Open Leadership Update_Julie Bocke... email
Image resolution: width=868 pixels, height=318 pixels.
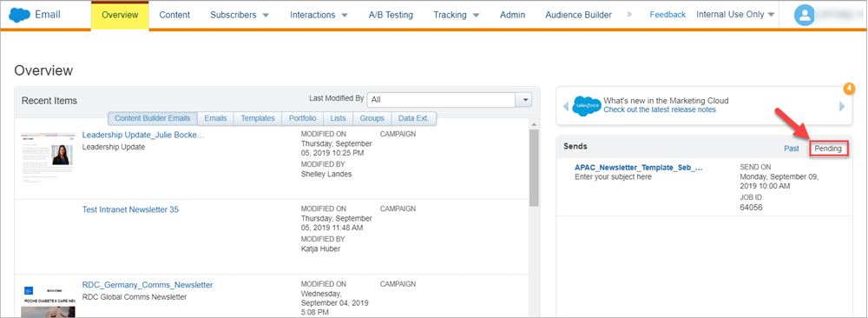pos(143,135)
